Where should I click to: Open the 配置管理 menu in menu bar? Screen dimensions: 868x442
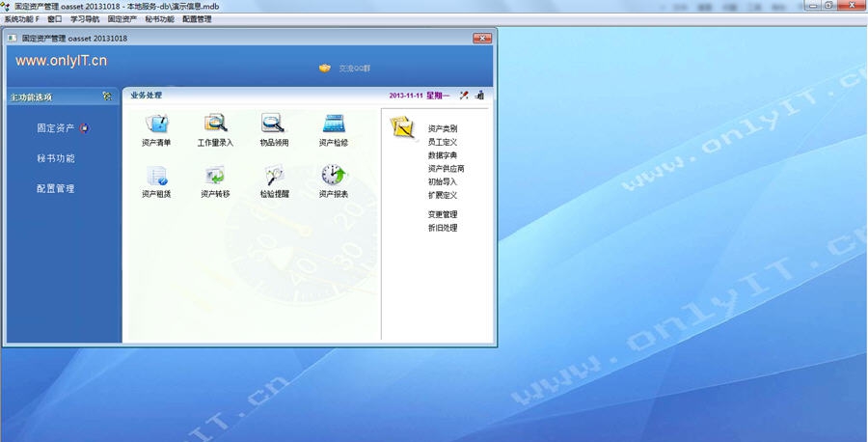click(x=197, y=19)
